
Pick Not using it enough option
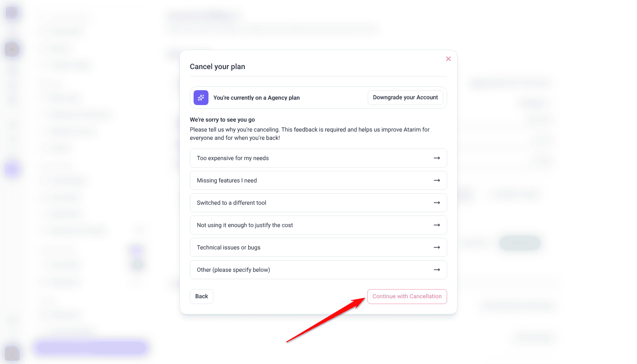[x=318, y=225]
